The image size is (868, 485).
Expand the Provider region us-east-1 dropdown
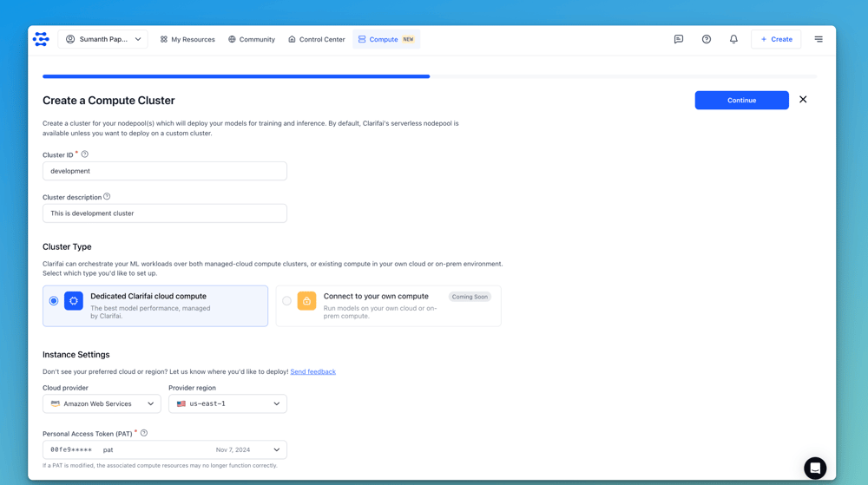tap(227, 403)
